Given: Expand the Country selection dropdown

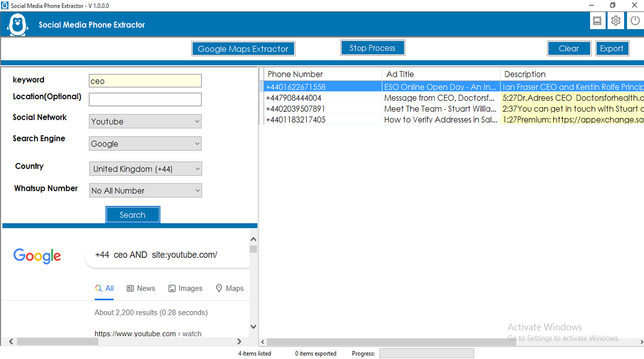Looking at the screenshot, I should point(145,169).
